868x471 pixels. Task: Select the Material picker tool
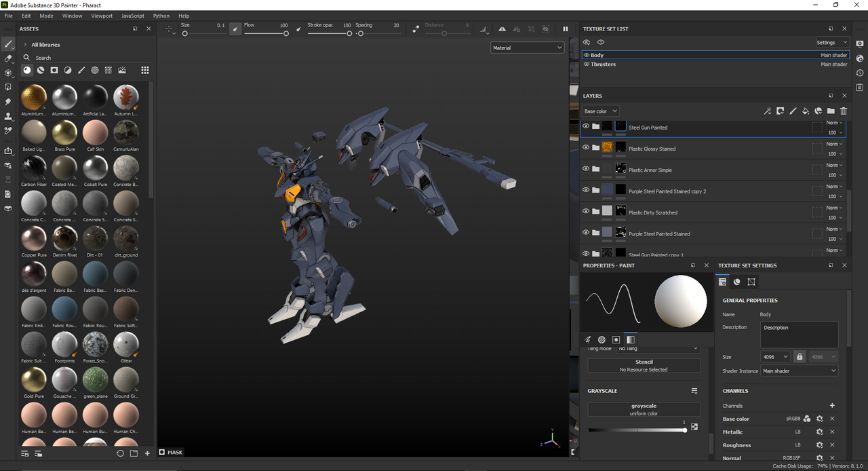point(8,130)
